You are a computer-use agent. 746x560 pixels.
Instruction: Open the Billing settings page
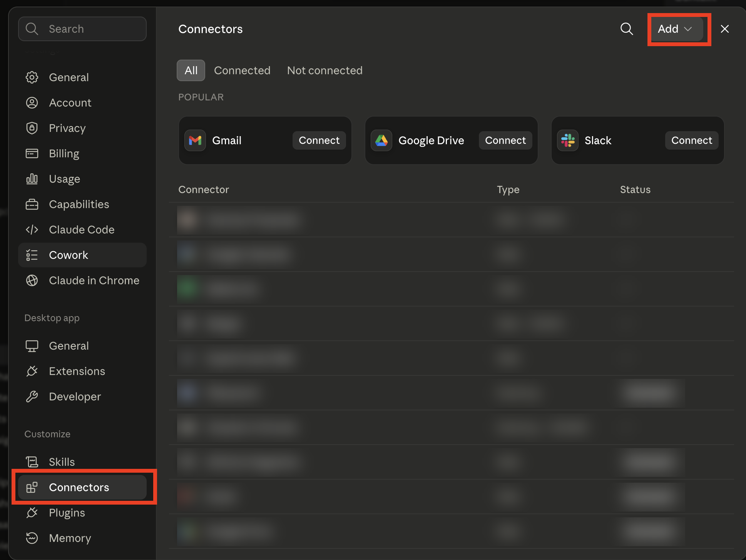click(x=82, y=153)
